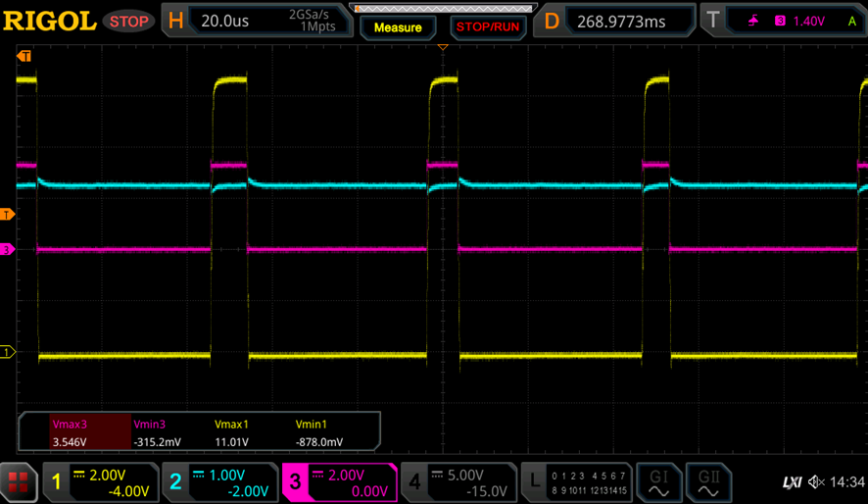This screenshot has height=504, width=868.
Task: Click the yellow channel 1 ground marker
Action: [x=7, y=352]
